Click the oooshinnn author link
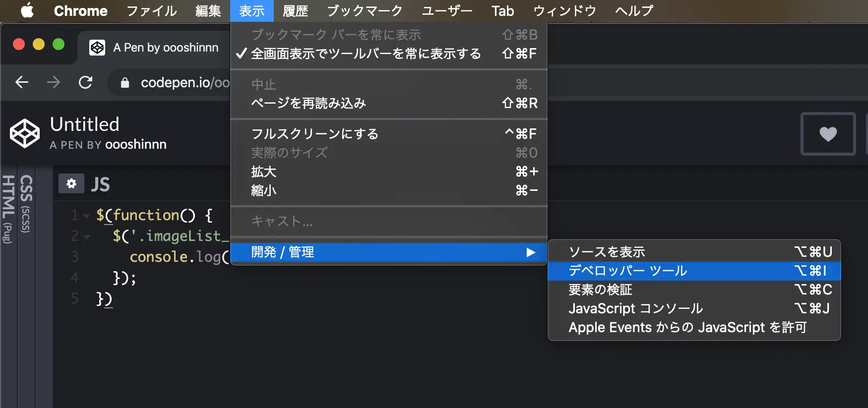 click(x=136, y=145)
